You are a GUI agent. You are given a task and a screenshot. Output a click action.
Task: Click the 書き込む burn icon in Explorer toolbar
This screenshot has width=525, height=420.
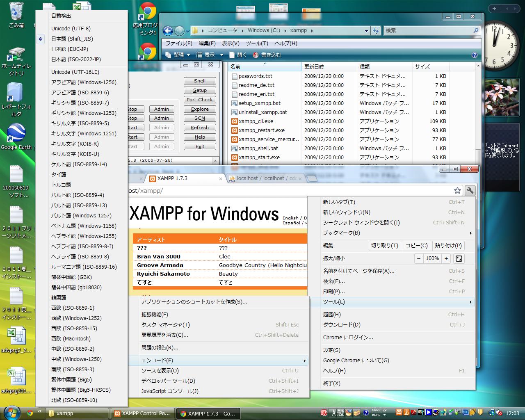click(256, 55)
